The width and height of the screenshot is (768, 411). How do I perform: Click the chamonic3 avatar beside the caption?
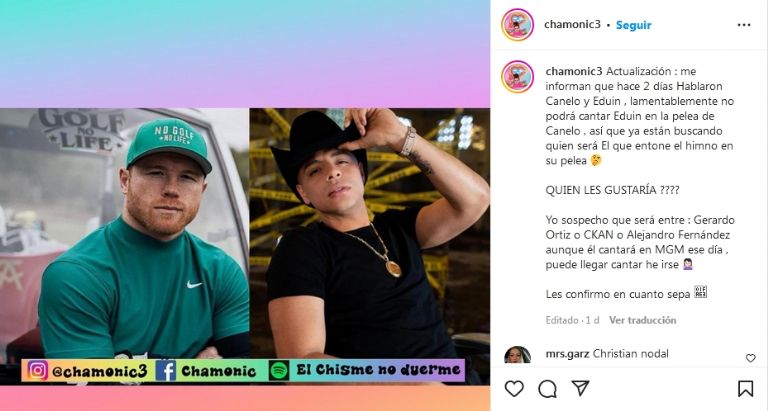coord(517,77)
